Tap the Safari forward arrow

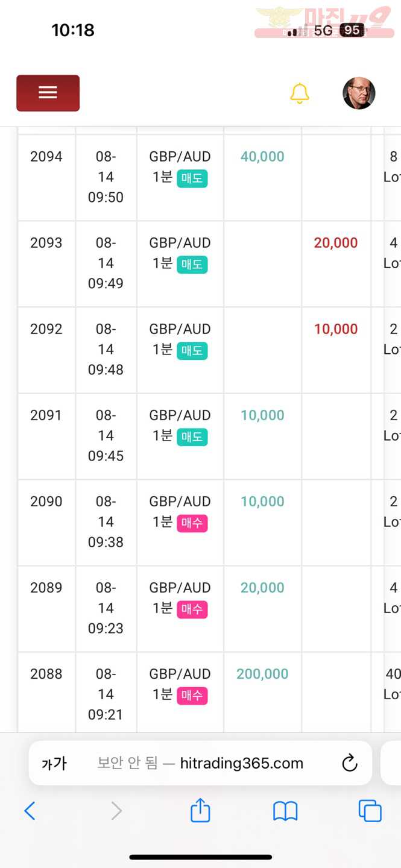click(116, 811)
